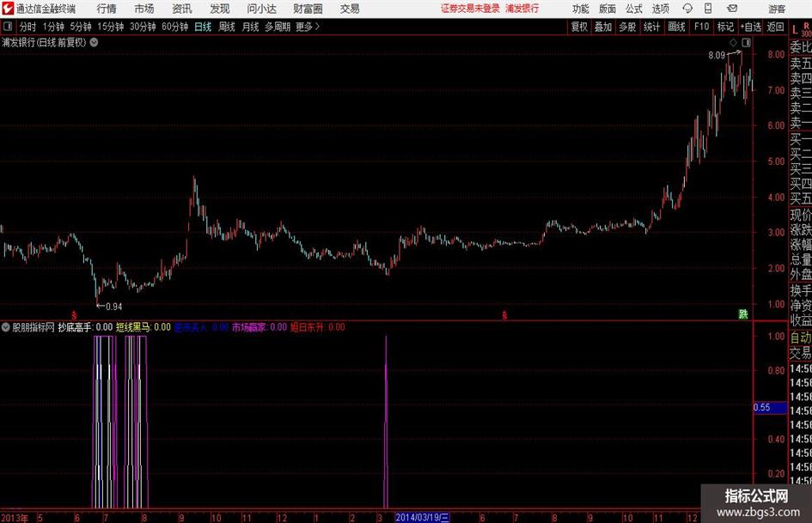This screenshot has width=812, height=523.
Task: Click the 8.09 high price label
Action: [x=717, y=55]
